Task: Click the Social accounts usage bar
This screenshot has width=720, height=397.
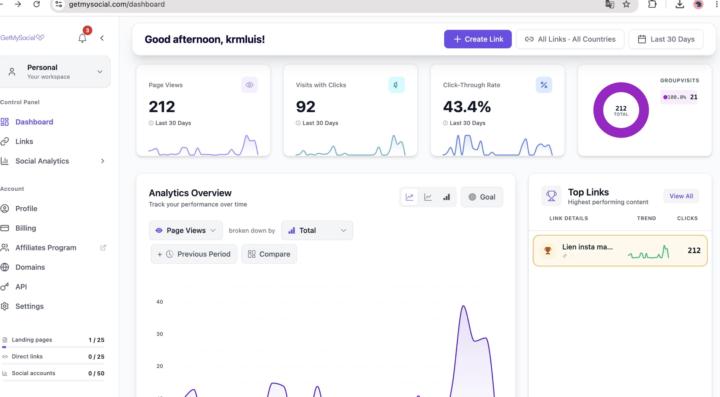Action: tap(53, 380)
